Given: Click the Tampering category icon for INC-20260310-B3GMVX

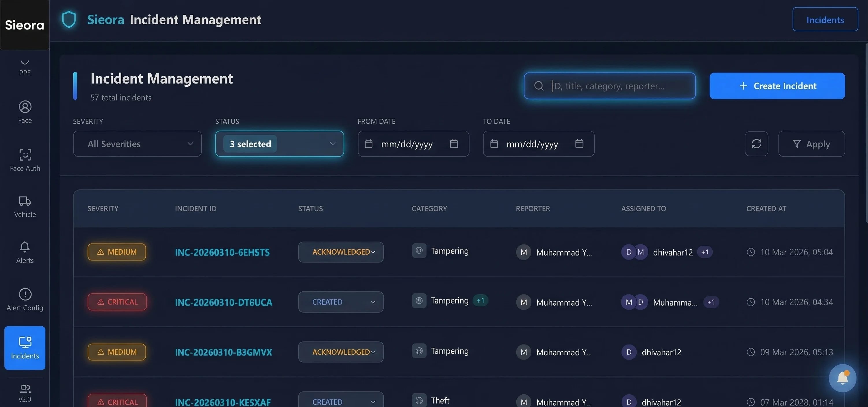Looking at the screenshot, I should pyautogui.click(x=419, y=351).
